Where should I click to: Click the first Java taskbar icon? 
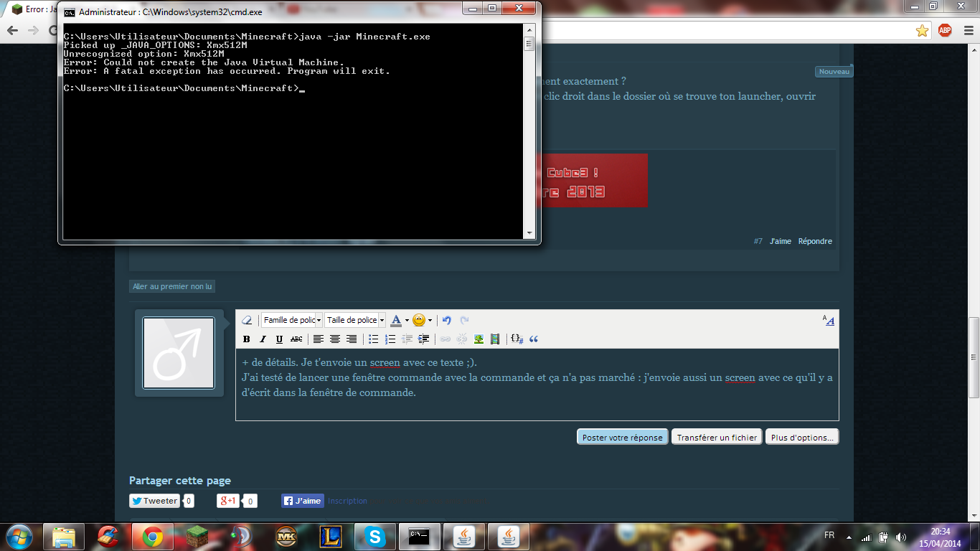click(x=464, y=537)
